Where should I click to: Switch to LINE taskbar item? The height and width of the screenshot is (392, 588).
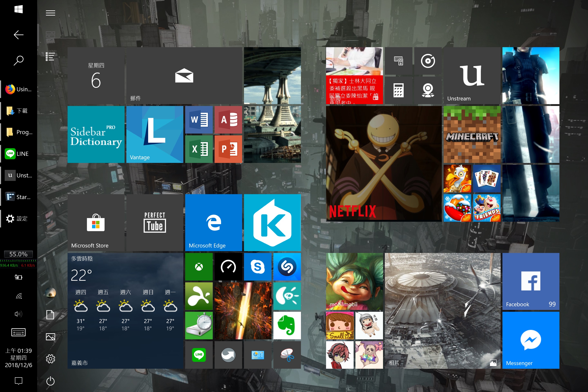pos(19,154)
